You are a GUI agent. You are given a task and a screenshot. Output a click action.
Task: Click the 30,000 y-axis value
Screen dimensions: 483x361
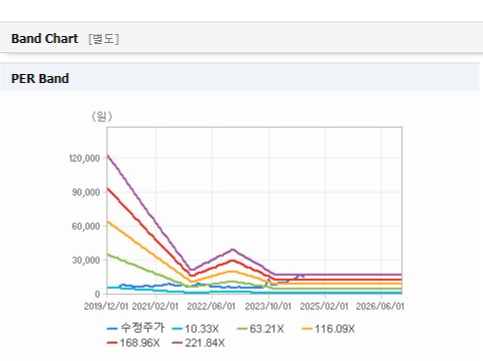coord(86,260)
